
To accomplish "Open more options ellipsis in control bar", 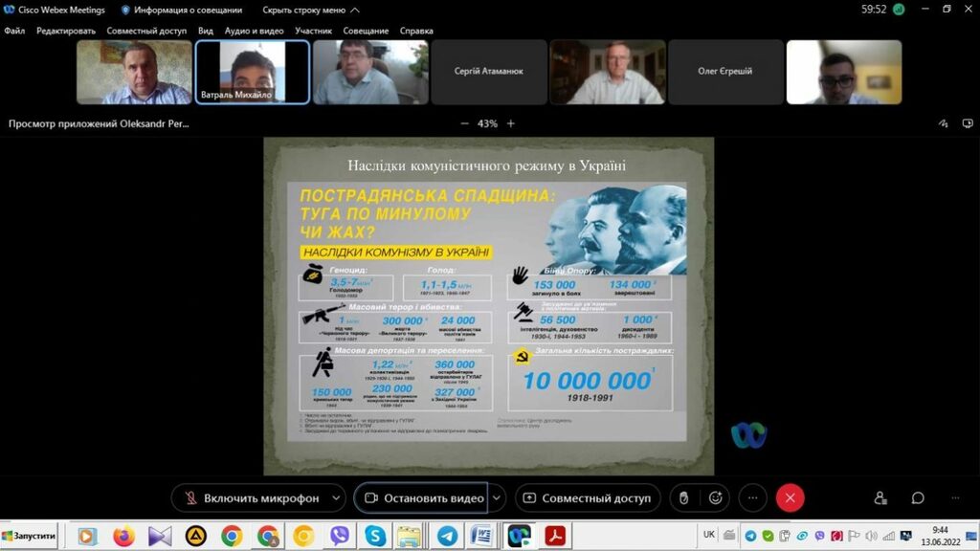I will [753, 498].
